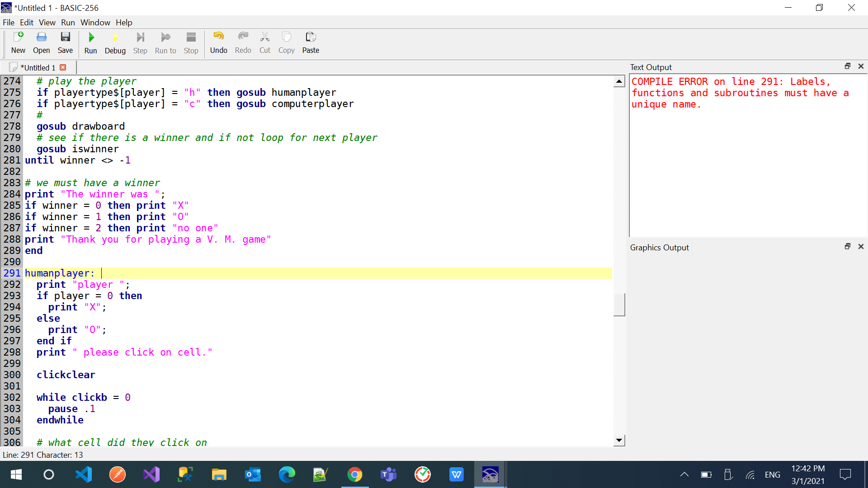Stop program execution
This screenshot has width=868, height=488.
(x=190, y=43)
